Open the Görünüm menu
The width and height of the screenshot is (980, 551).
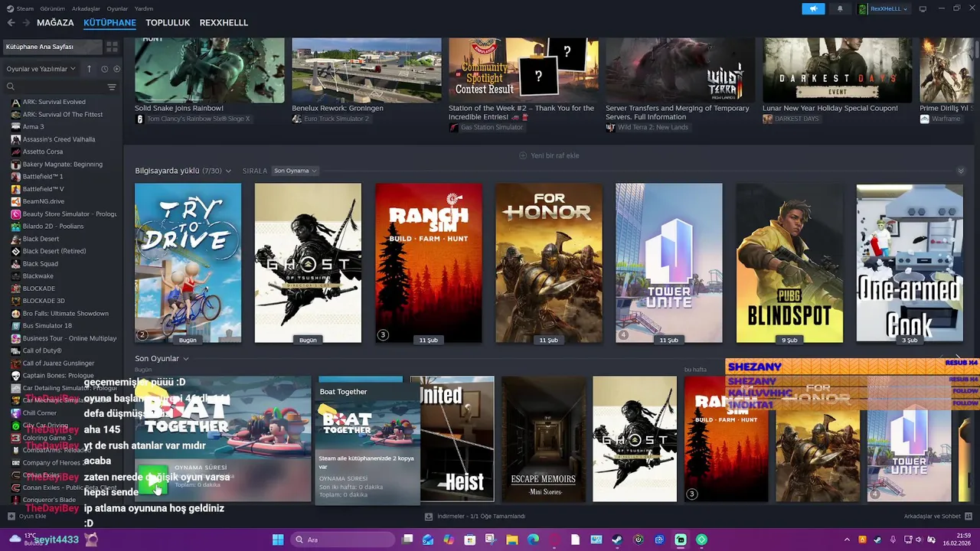click(x=52, y=8)
